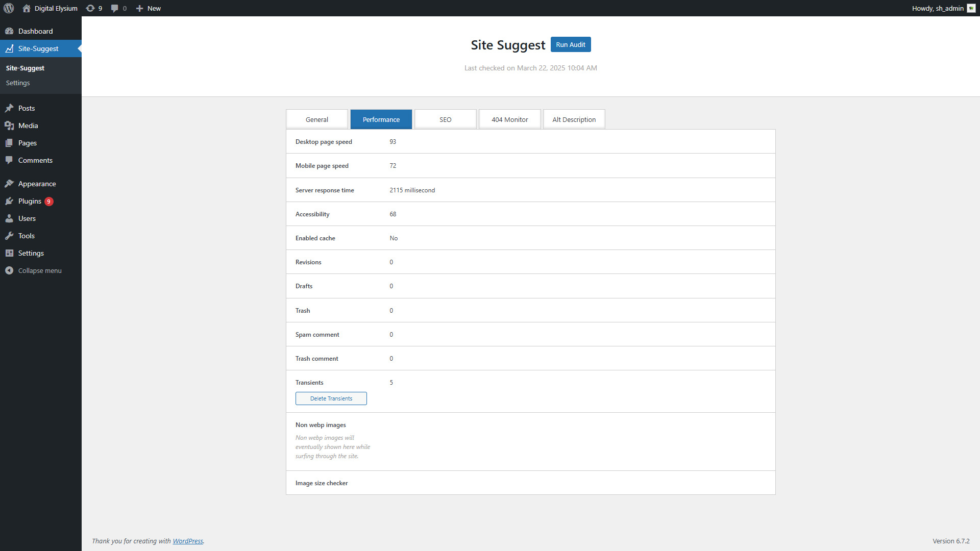The height and width of the screenshot is (551, 980).
Task: Open the Digital Elysium home icon
Action: 27,8
